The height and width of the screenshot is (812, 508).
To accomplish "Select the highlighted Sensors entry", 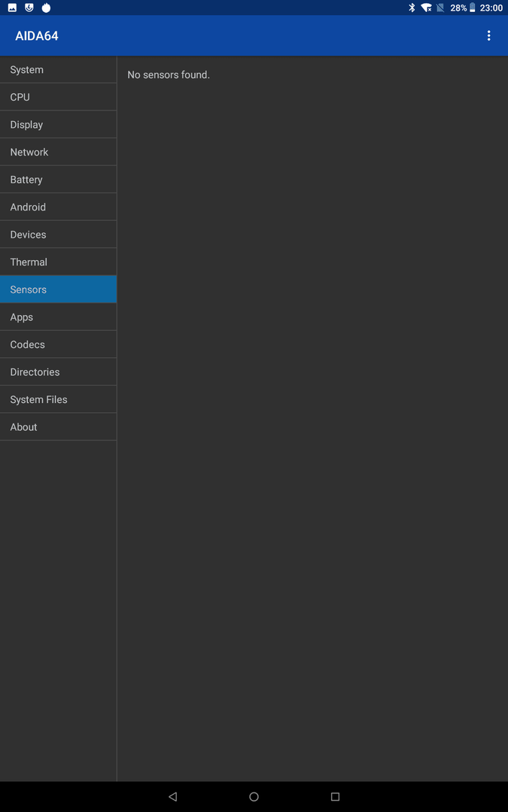I will pyautogui.click(x=58, y=289).
